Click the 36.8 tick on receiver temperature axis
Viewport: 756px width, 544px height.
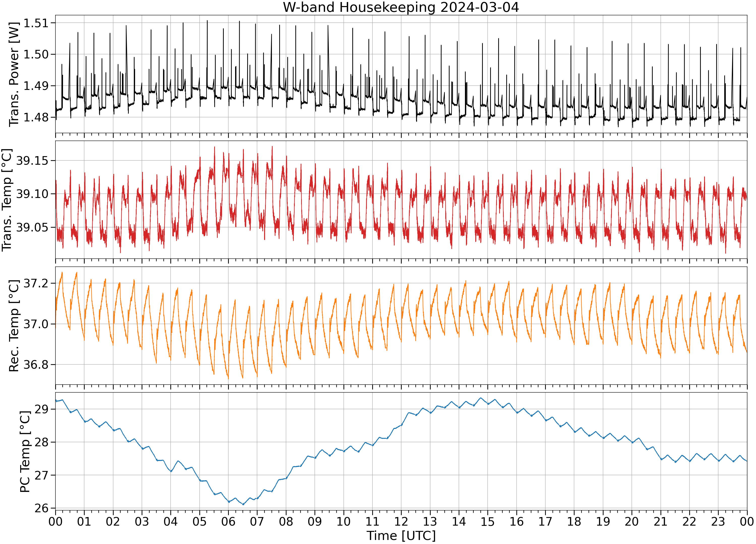click(x=36, y=365)
